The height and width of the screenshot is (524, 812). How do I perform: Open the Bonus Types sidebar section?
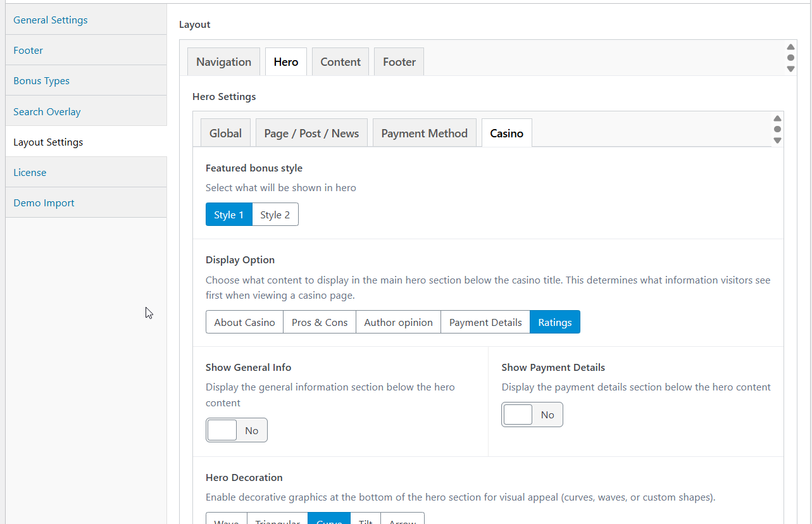pyautogui.click(x=41, y=81)
